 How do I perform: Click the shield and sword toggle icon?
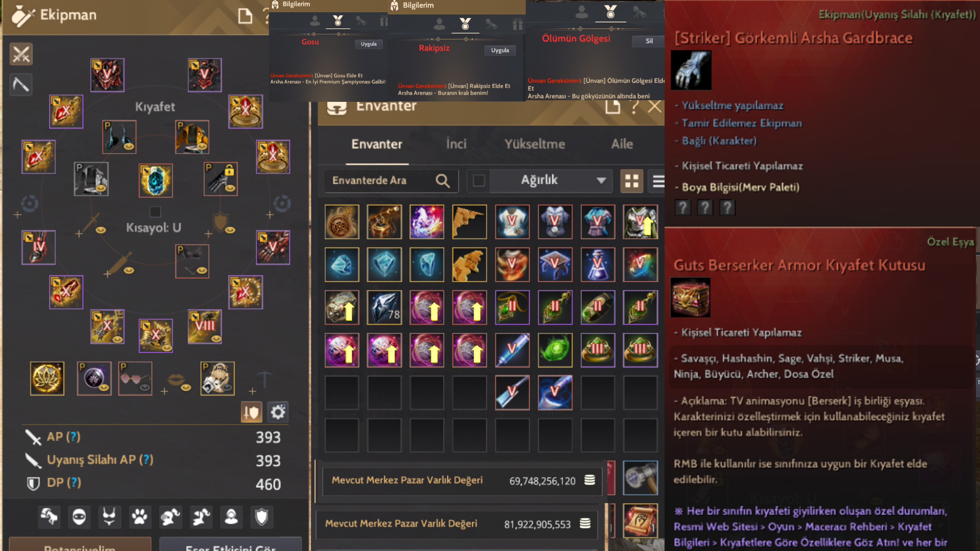tap(251, 412)
